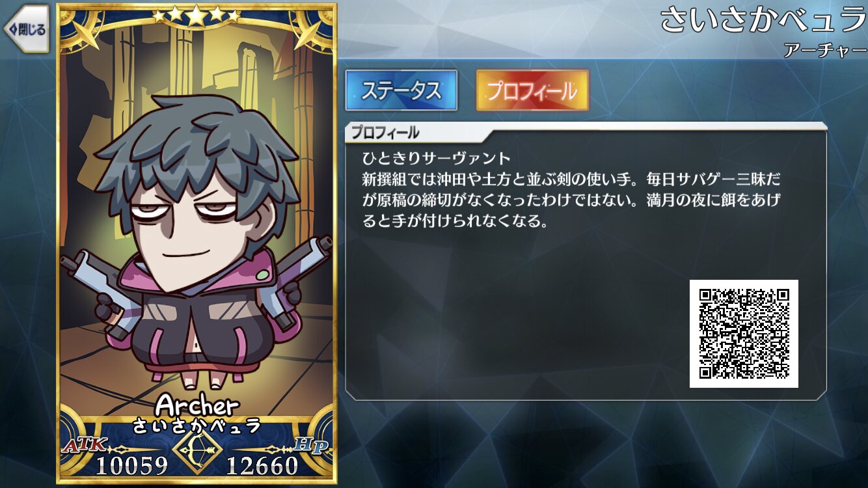Screen dimensions: 868x488
Task: Click the さいさかベュラ name title
Action: [763, 20]
